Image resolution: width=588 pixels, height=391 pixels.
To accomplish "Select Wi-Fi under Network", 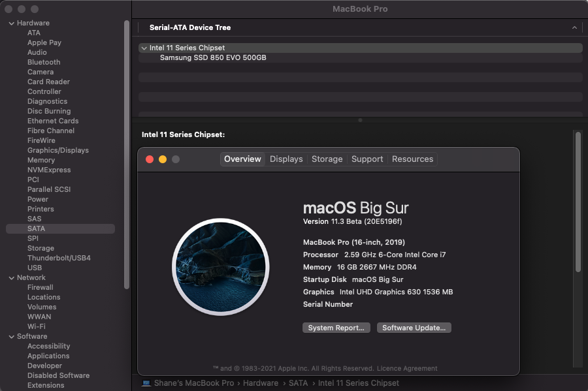I will pos(37,326).
